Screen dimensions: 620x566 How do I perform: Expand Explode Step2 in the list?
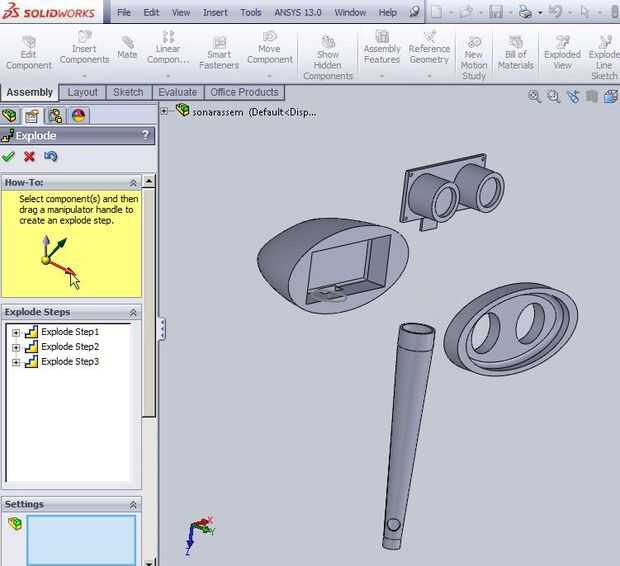click(16, 348)
